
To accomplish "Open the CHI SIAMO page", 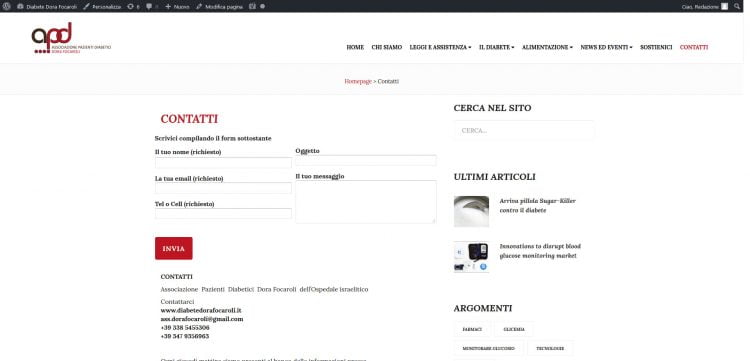I will pos(386,47).
